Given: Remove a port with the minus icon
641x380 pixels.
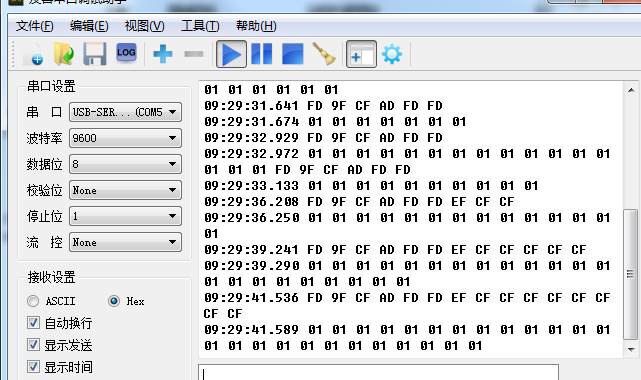Looking at the screenshot, I should 194,54.
